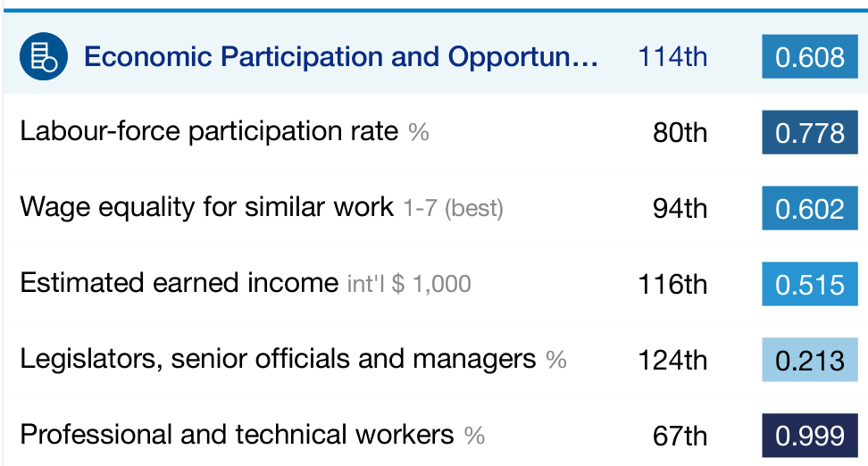
Task: Click the 0.778 score swatch
Action: (x=810, y=132)
